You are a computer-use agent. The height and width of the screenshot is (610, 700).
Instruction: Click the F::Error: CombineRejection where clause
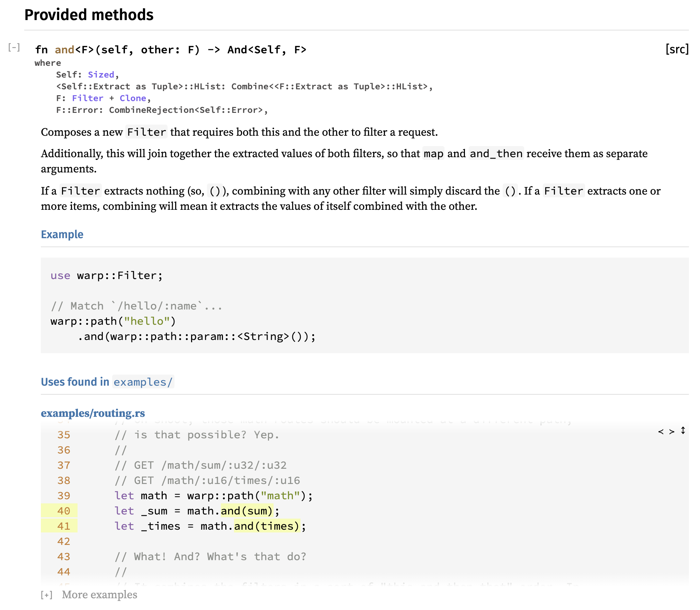(x=162, y=110)
